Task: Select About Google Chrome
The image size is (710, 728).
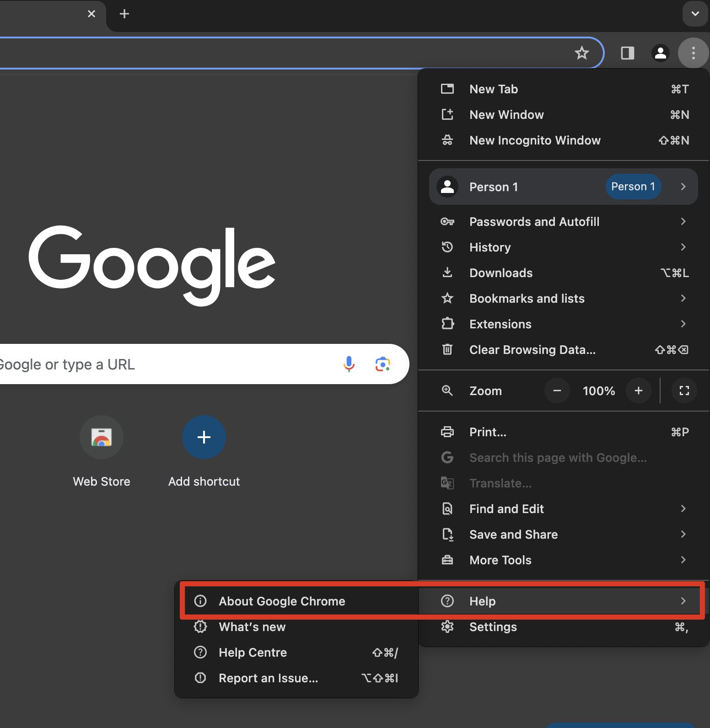Action: pyautogui.click(x=282, y=601)
